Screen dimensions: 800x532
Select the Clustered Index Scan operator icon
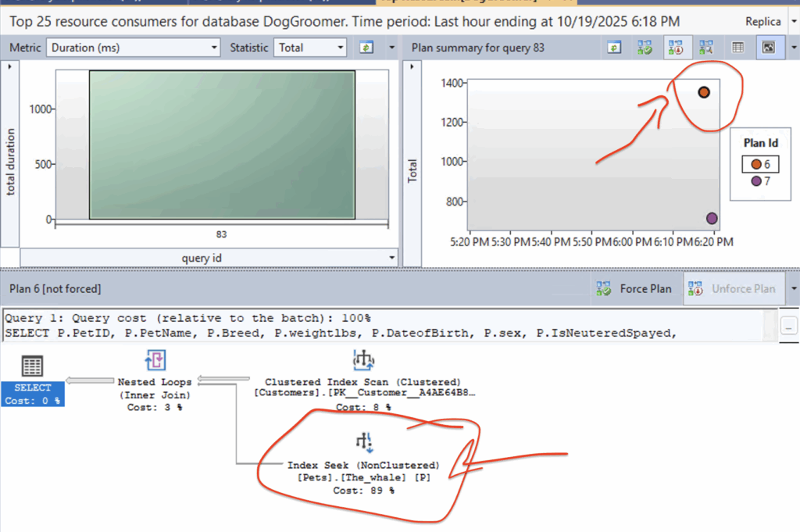pos(363,360)
